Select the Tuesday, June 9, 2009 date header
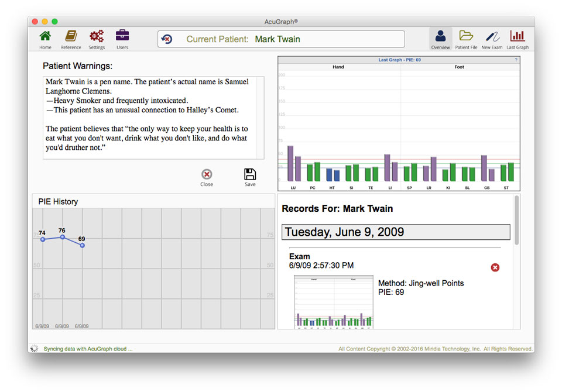Screen dimensions: 562x392 pos(396,232)
